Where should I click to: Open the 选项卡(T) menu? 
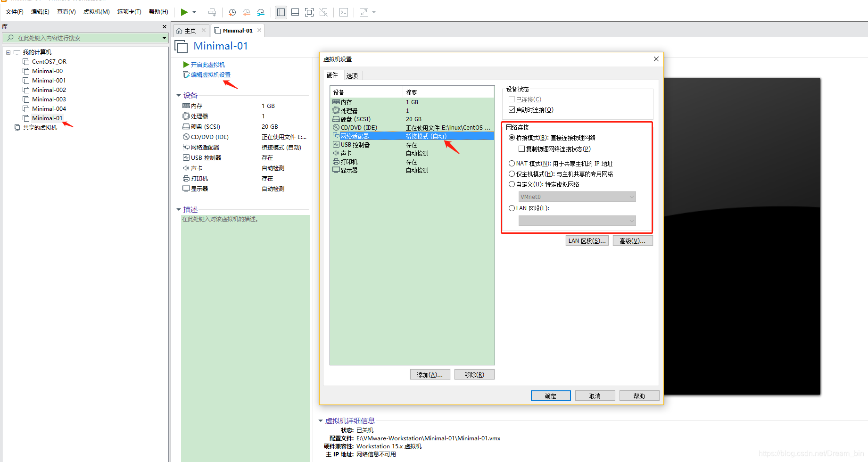click(129, 12)
